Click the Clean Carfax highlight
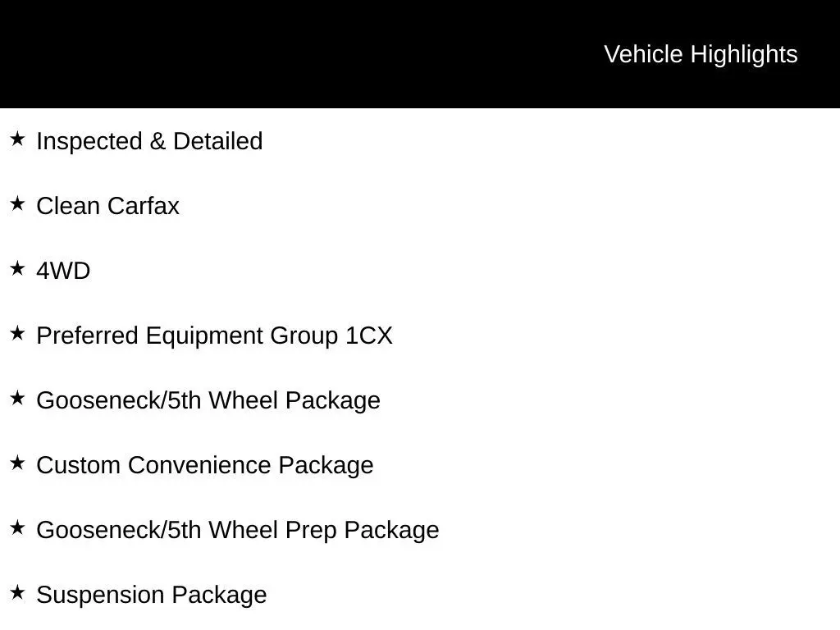This screenshot has width=840, height=630. 107,206
